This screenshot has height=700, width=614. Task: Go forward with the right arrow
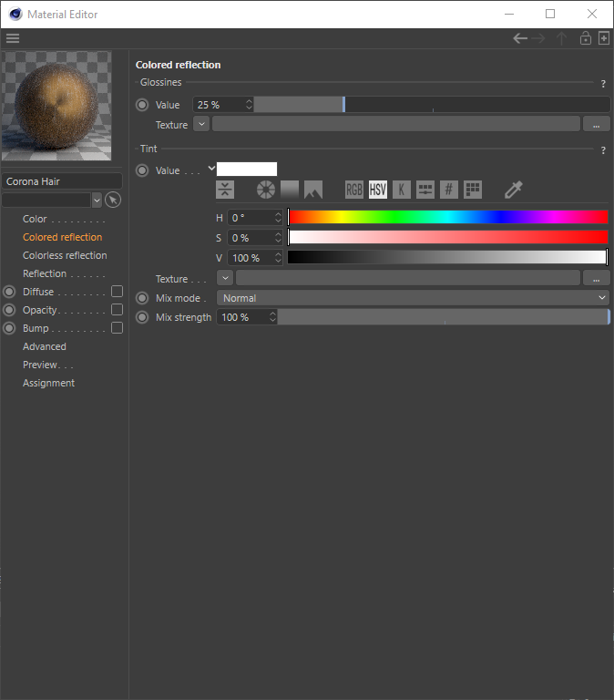tap(538, 38)
